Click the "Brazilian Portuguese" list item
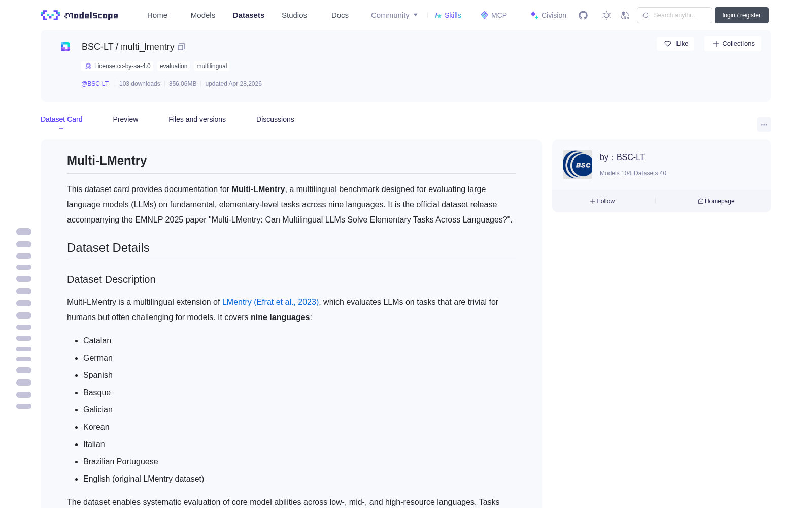The height and width of the screenshot is (508, 812). [x=121, y=461]
